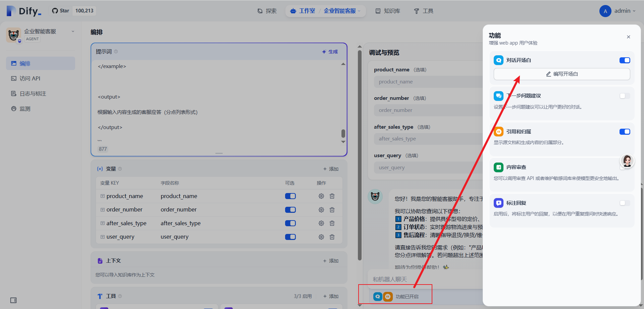
Task: Click the admin avatar icon
Action: pos(605,11)
